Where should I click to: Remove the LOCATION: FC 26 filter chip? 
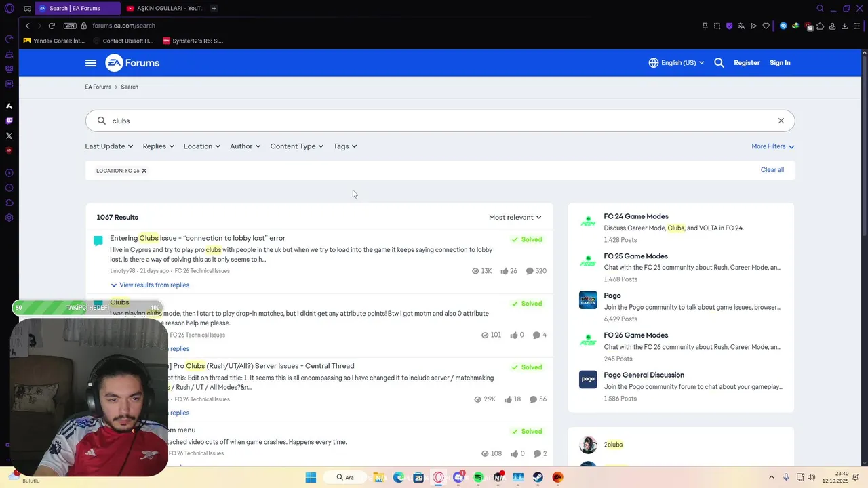(144, 171)
